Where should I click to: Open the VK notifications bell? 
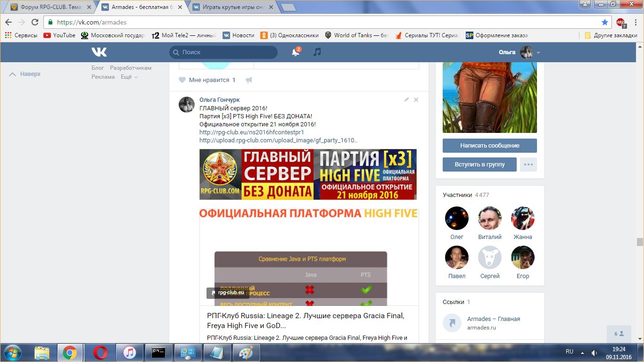(296, 52)
